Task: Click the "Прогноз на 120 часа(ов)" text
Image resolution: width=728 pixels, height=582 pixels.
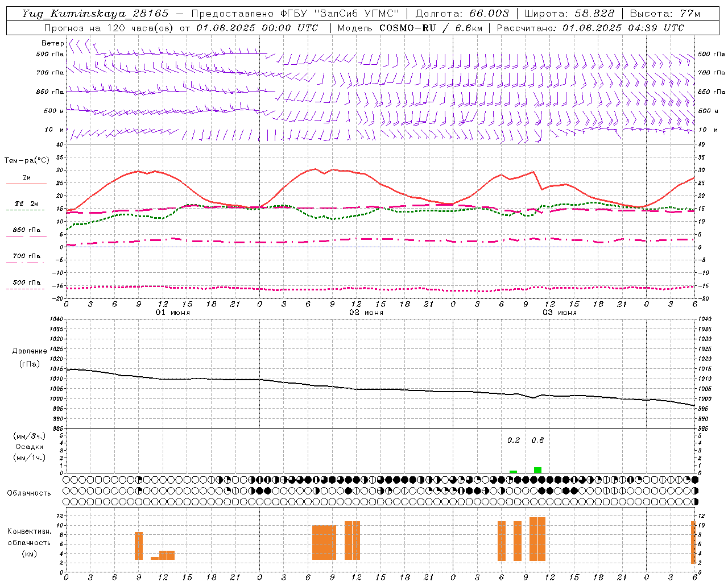Action: (x=109, y=28)
